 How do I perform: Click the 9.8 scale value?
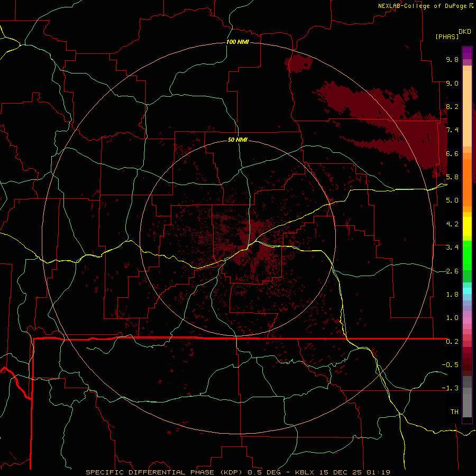click(452, 59)
